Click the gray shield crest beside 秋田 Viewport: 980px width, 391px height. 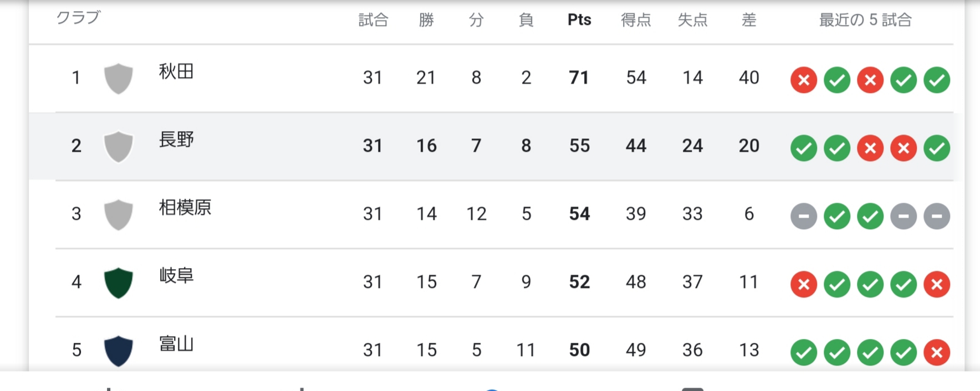click(x=118, y=78)
